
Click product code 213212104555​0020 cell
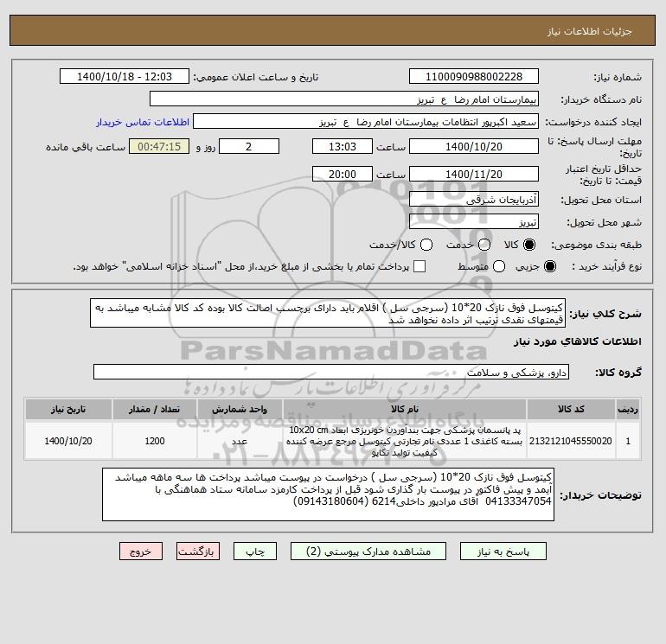point(571,441)
